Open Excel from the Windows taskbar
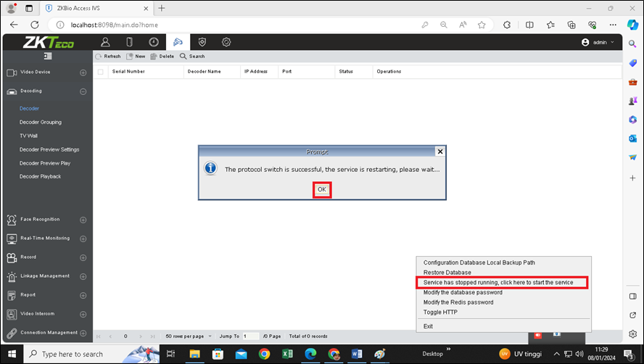The height and width of the screenshot is (364, 644). pos(287,354)
